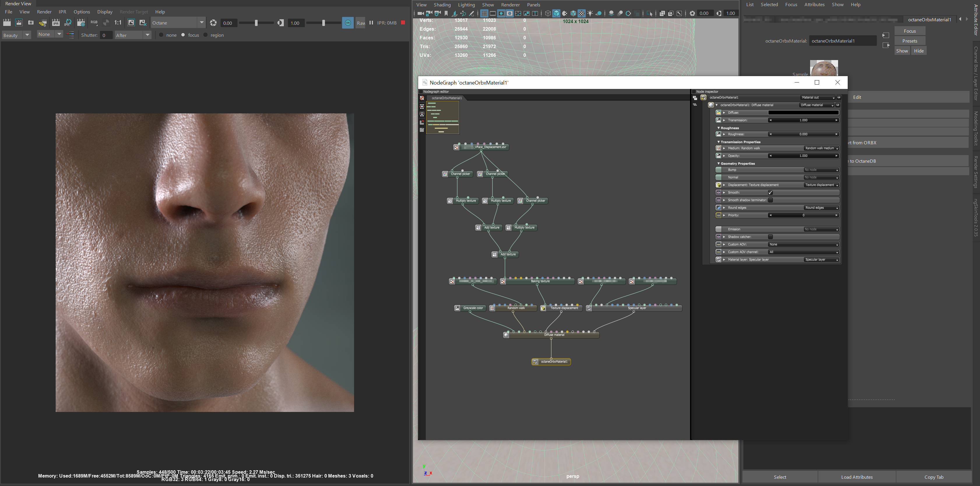Open render settings clapperboard gear icon
The image size is (980, 486).
coord(81,23)
